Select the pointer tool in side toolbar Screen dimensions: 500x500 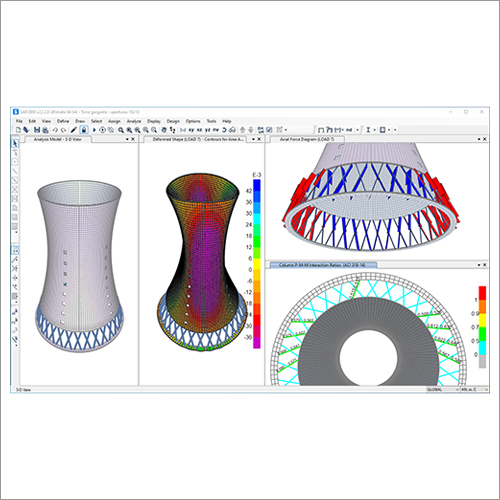[15, 143]
